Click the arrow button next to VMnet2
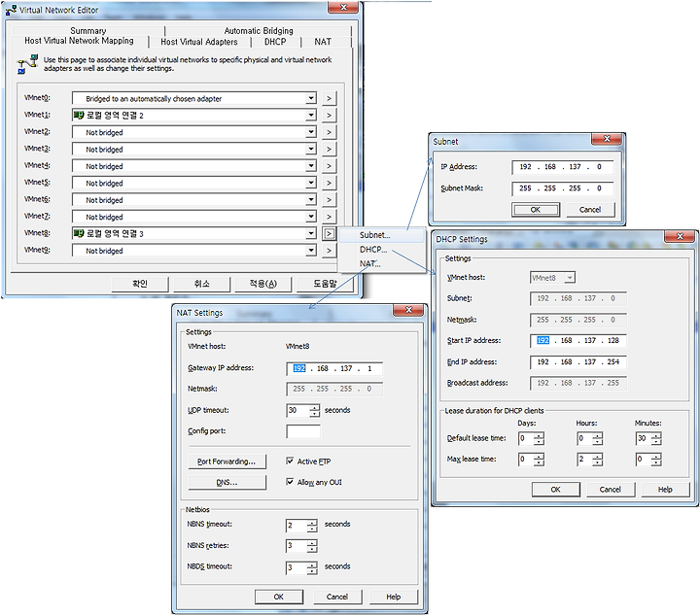The height and width of the screenshot is (615, 700). pyautogui.click(x=329, y=132)
